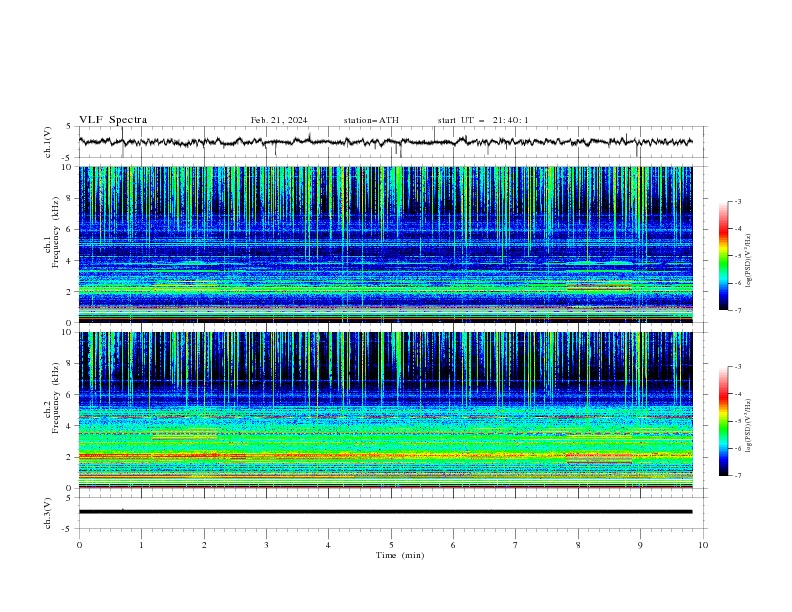Click the ch.1 colorbar "log(PSD)(V²/Hz)" label
The width and height of the screenshot is (792, 612).
[749, 260]
